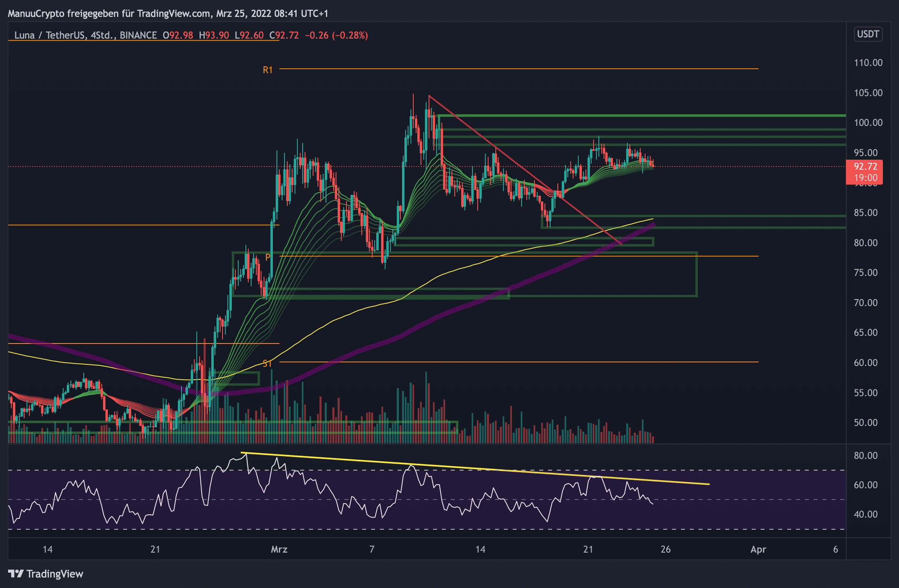Click the open value O92.98
This screenshot has height=588, width=899.
click(178, 35)
